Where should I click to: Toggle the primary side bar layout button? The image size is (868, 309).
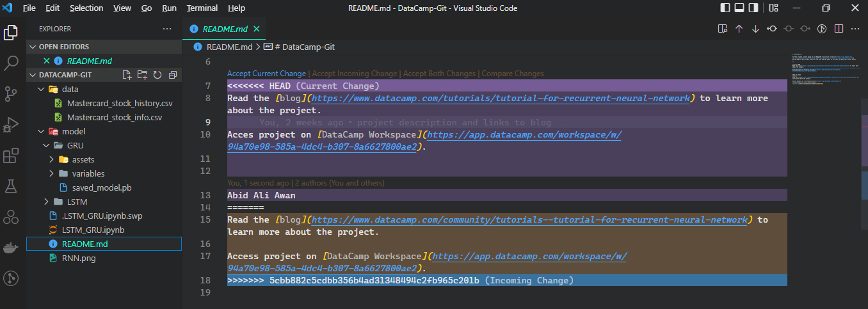coord(725,8)
